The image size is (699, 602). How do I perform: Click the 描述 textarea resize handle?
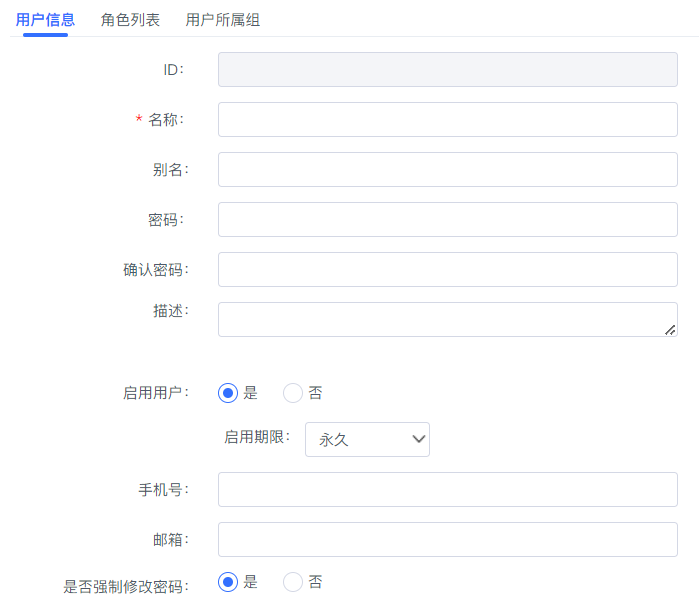click(x=670, y=330)
